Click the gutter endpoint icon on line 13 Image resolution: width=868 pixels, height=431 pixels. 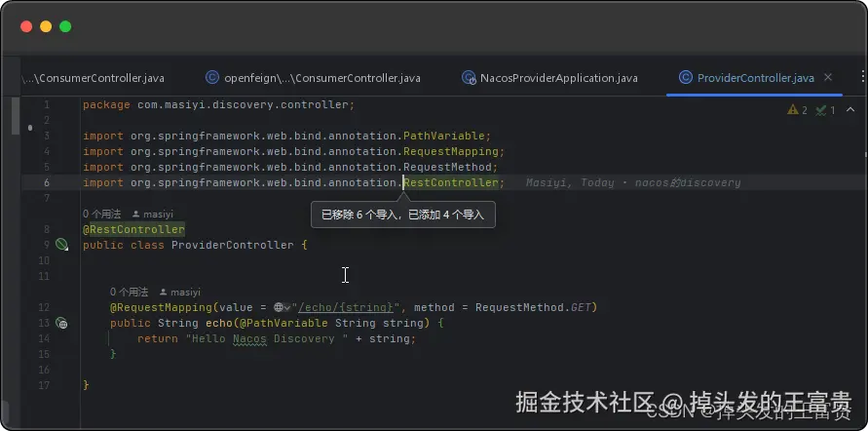[x=62, y=323]
